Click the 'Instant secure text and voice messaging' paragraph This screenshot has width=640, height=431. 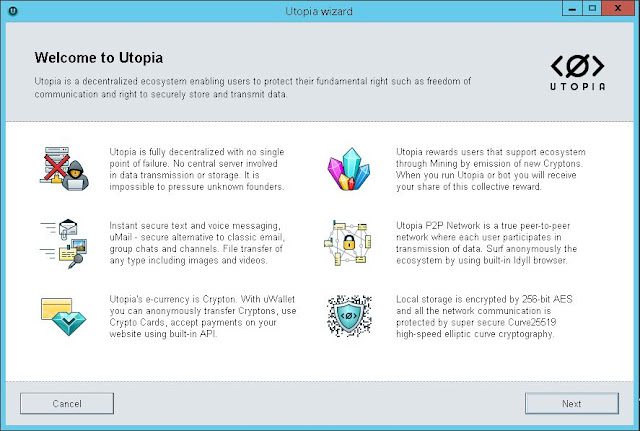[x=197, y=243]
